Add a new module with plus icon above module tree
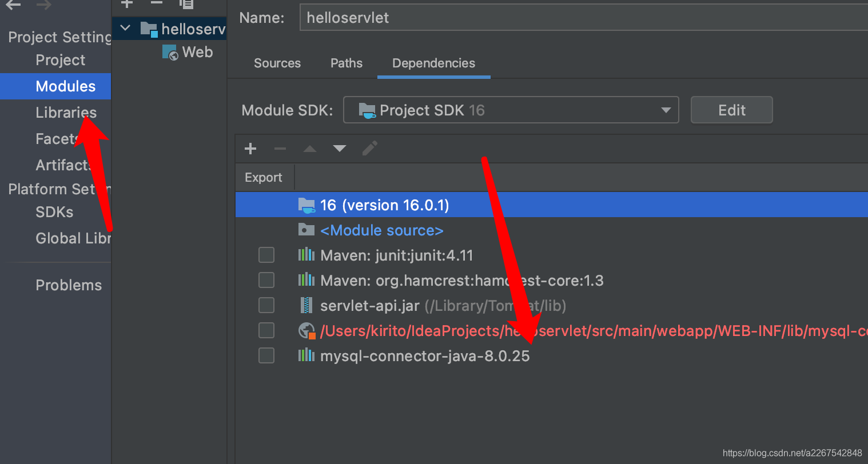The width and height of the screenshot is (868, 464). pos(127,3)
